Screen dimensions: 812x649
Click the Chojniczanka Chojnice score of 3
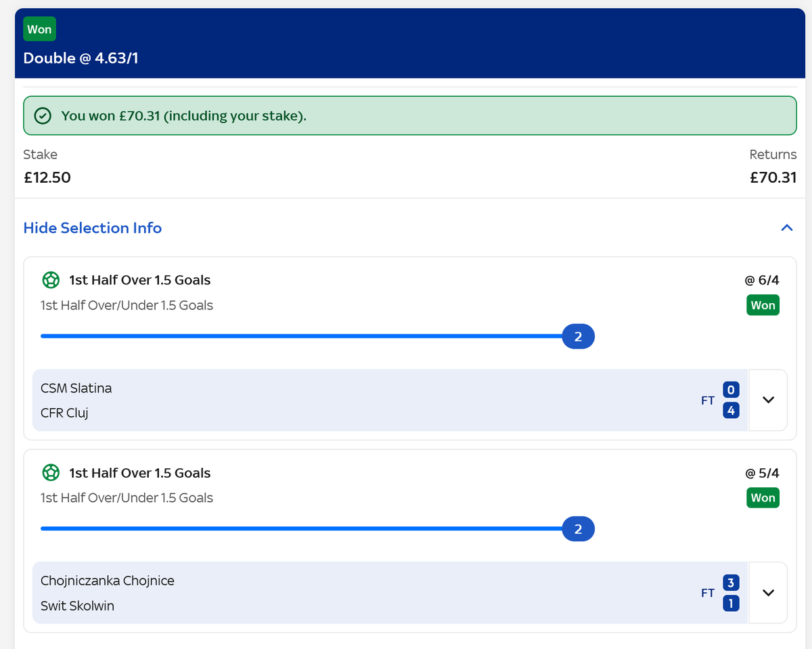point(731,583)
